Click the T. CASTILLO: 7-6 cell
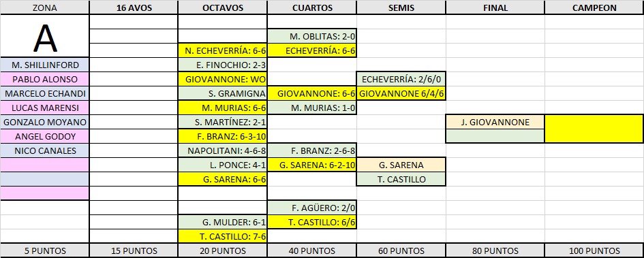Viewport: 644px width, 258px height. point(223,236)
